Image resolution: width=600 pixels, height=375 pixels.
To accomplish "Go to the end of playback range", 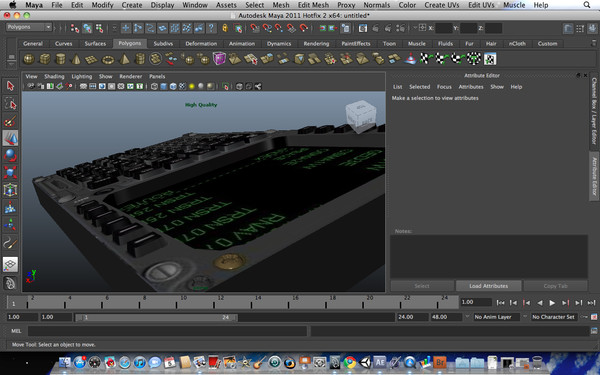I will pos(591,303).
